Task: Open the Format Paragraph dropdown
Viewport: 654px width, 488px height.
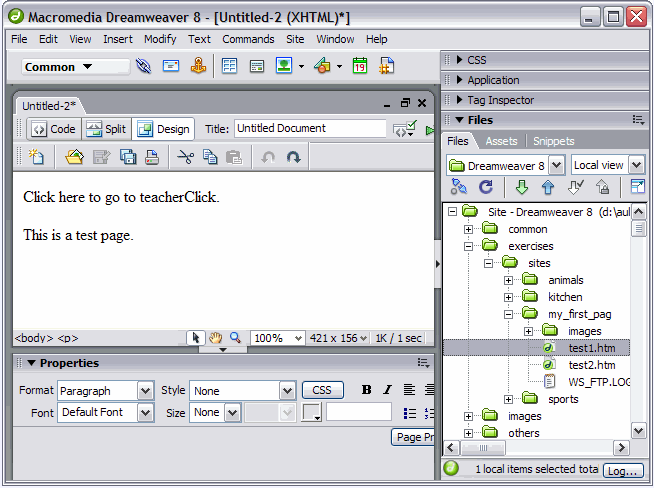Action: (145, 391)
